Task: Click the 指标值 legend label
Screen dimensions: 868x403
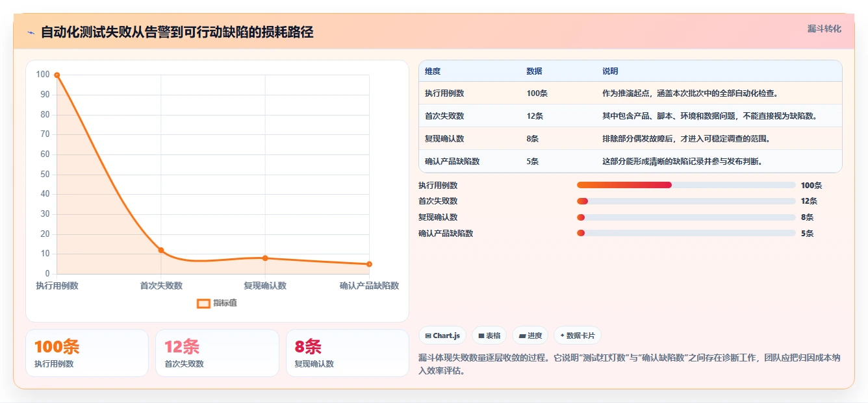Action: 225,303
